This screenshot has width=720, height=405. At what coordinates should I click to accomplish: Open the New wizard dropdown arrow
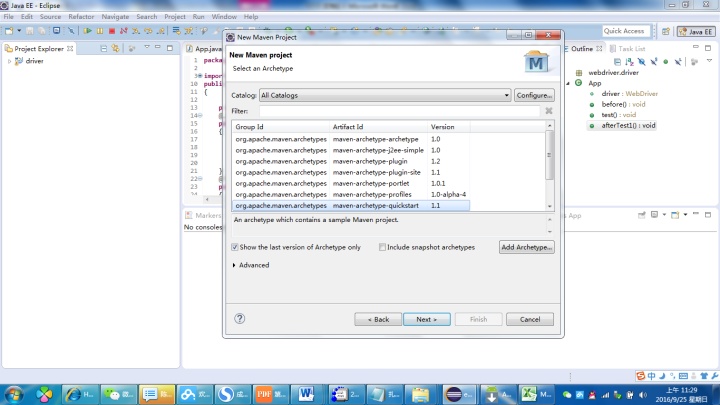click(19, 31)
